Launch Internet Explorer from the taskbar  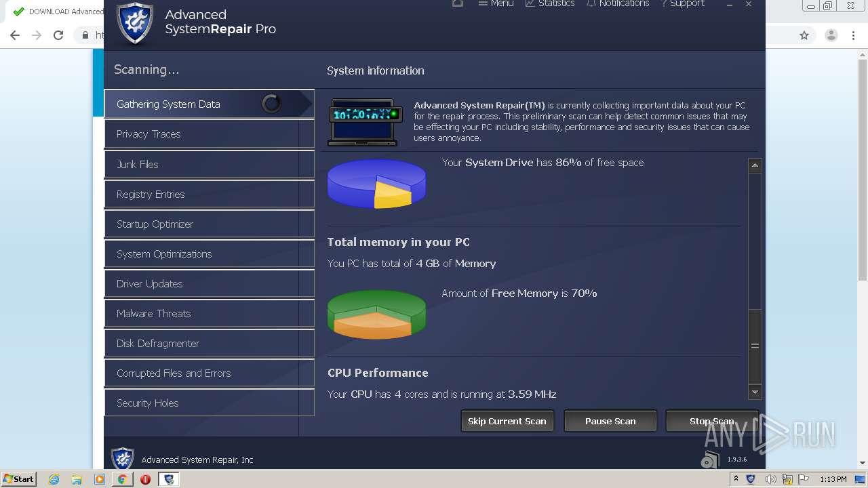(x=54, y=479)
